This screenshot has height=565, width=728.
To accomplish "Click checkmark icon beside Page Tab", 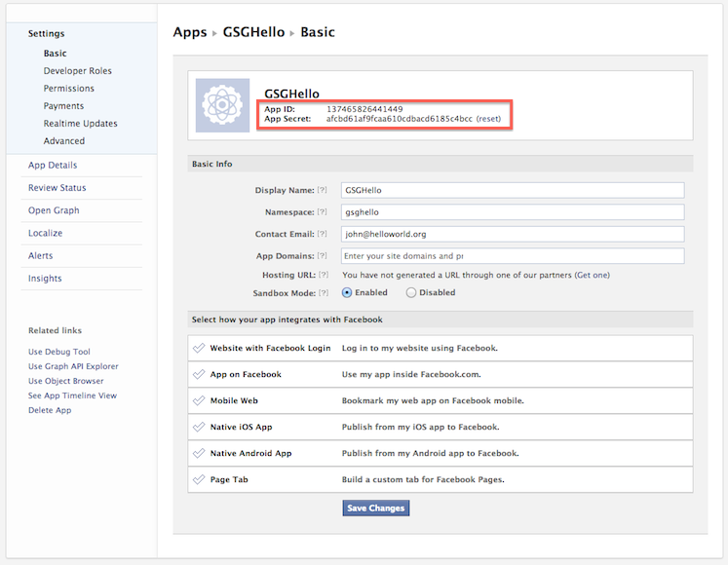I will pos(199,479).
